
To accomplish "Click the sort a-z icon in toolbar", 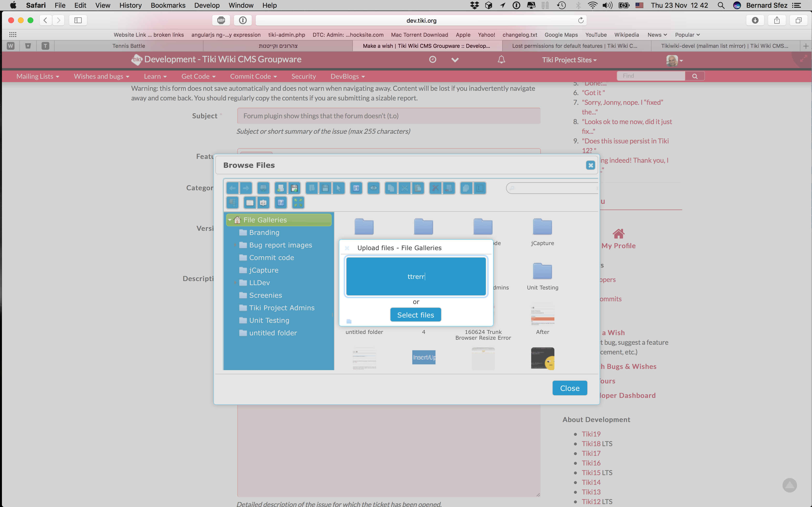I will (263, 203).
